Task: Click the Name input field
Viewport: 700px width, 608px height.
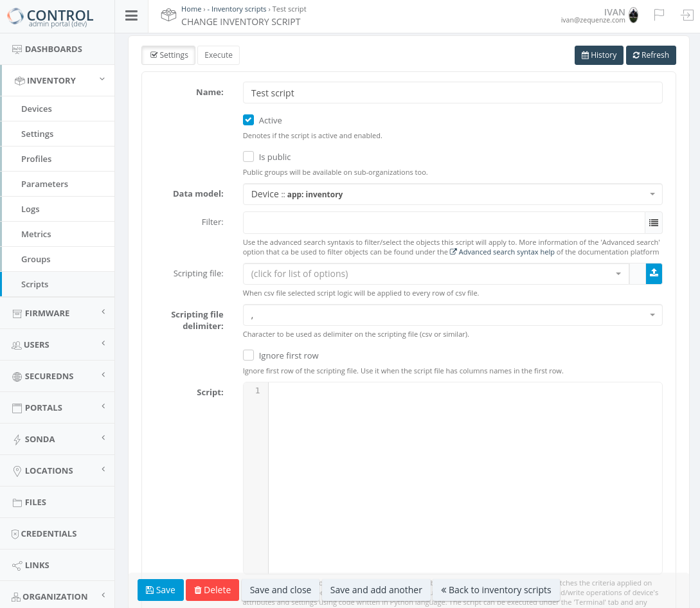Action: coord(452,93)
